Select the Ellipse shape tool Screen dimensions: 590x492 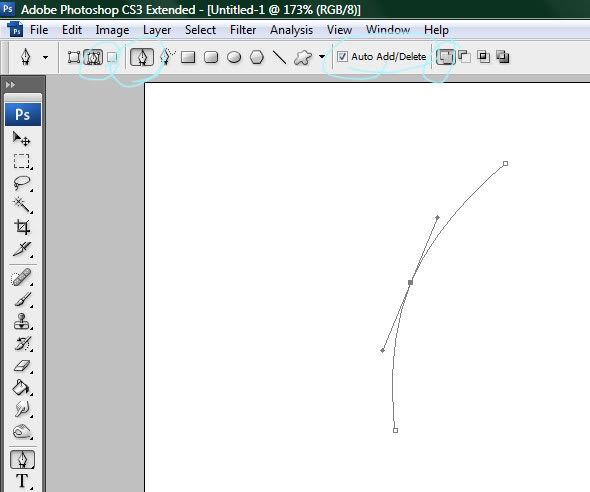(x=234, y=57)
